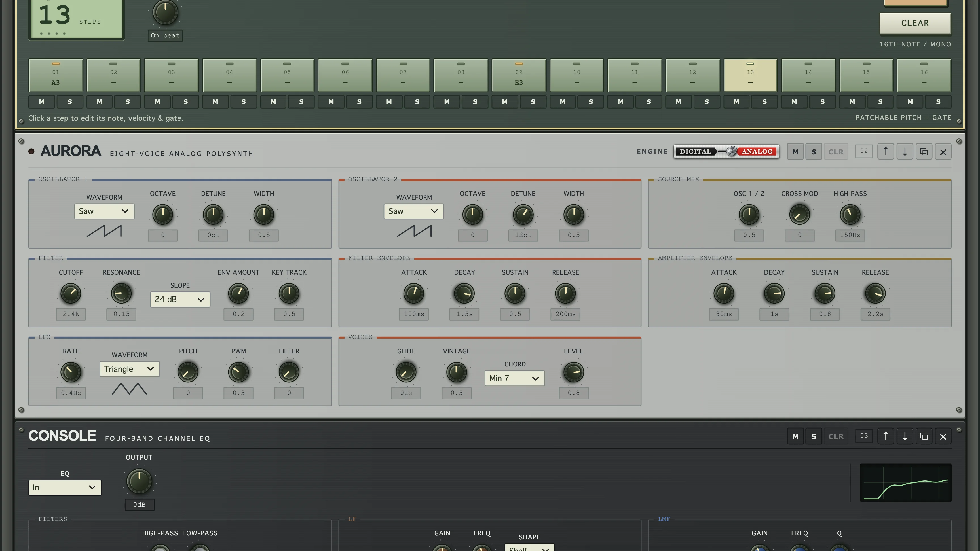980x551 pixels.
Task: Remove the Aurora module with X icon
Action: (943, 152)
